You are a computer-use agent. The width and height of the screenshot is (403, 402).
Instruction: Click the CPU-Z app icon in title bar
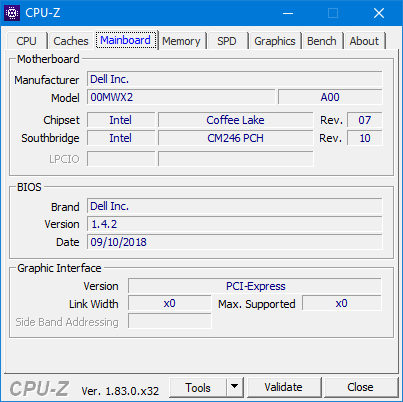(12, 13)
